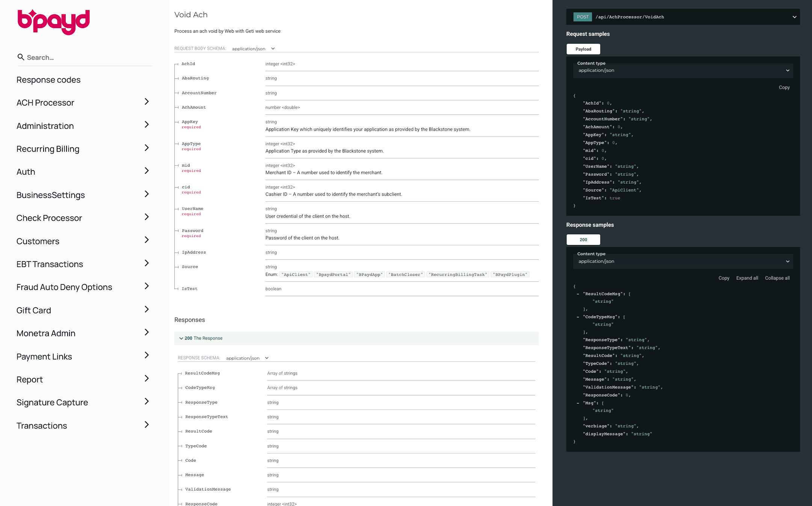Open request body schema content-type dropdown
The width and height of the screenshot is (812, 506).
[254, 48]
